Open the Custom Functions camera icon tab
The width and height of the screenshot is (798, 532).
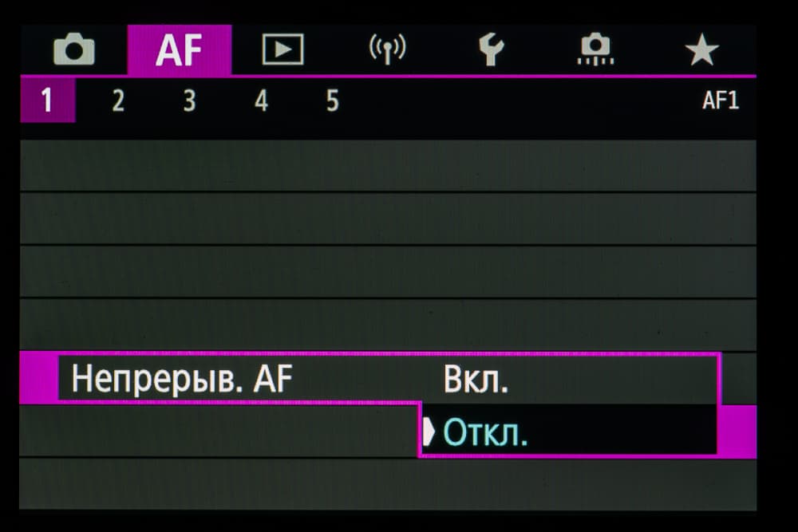click(x=595, y=51)
